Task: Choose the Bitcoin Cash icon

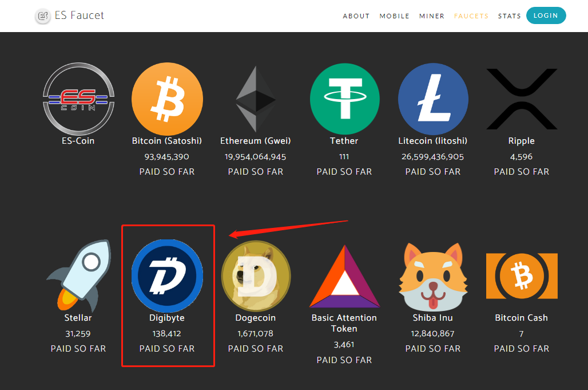Action: (522, 276)
